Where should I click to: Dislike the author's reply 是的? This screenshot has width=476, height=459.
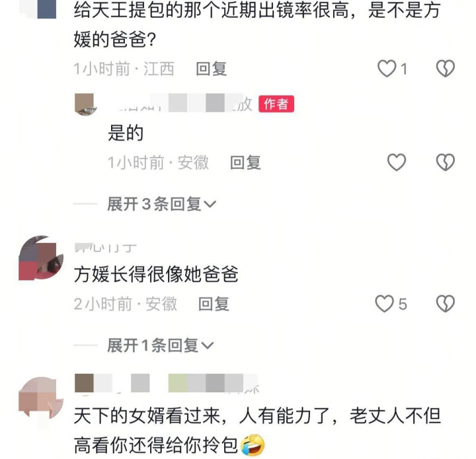tap(446, 162)
